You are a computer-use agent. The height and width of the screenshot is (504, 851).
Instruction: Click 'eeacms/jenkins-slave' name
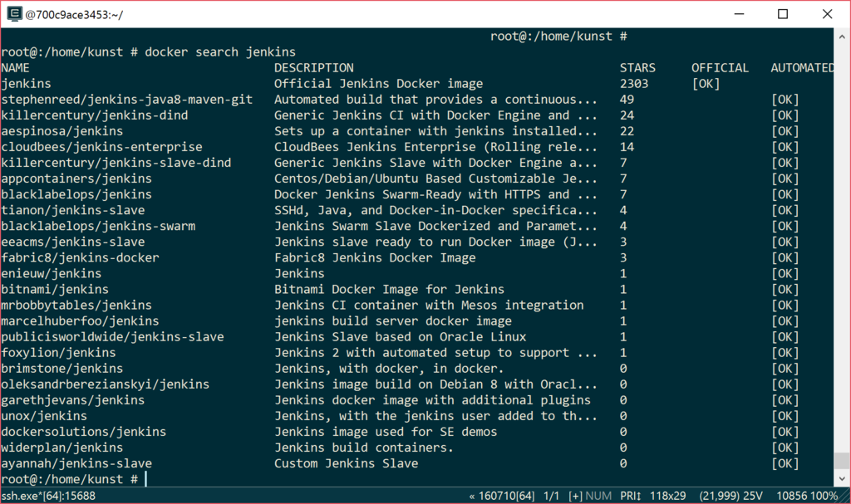[73, 242]
